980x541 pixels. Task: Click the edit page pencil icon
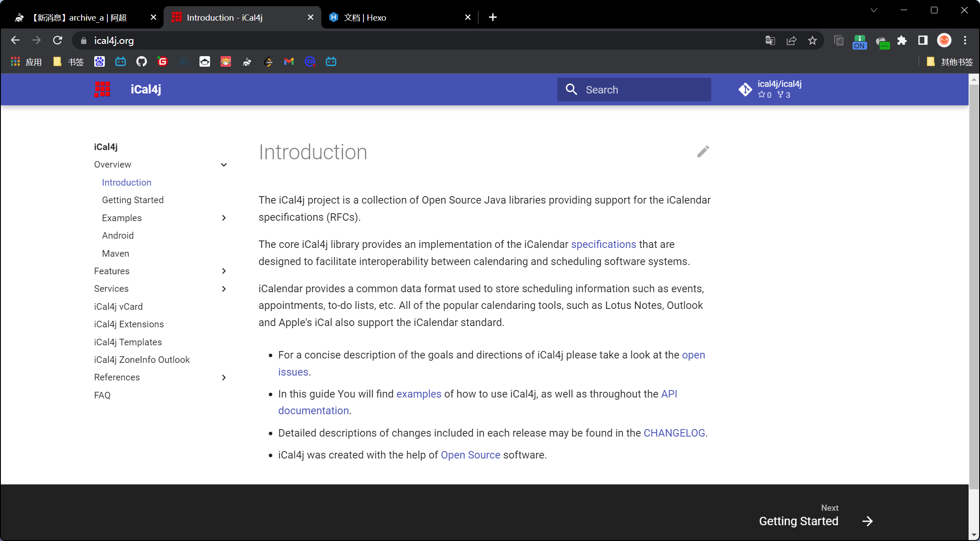click(x=703, y=151)
